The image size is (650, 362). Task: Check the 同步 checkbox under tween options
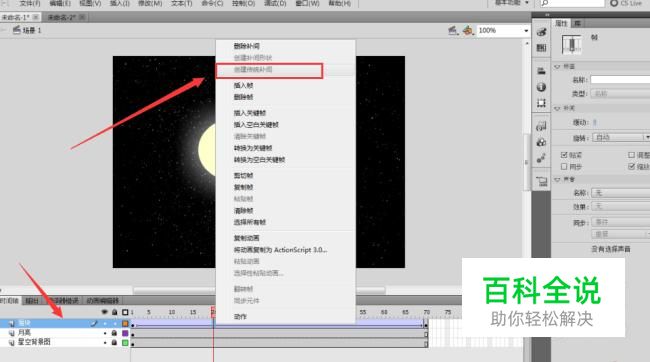564,166
